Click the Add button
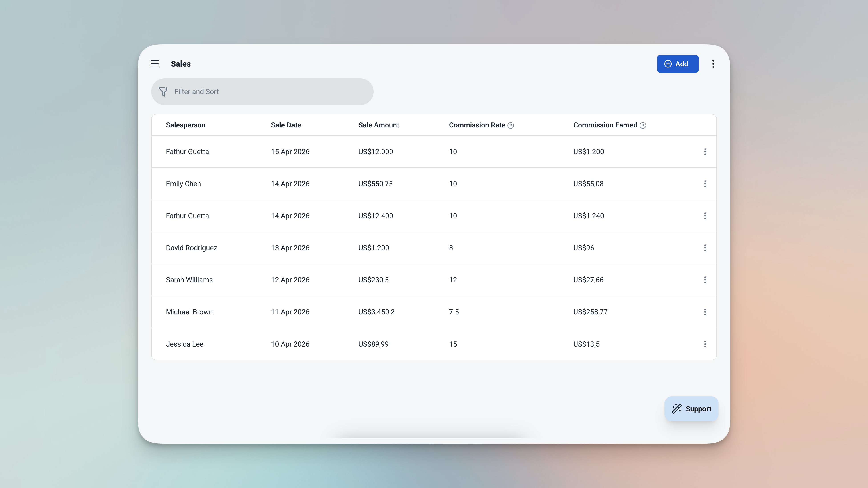This screenshot has height=488, width=868. pyautogui.click(x=677, y=64)
